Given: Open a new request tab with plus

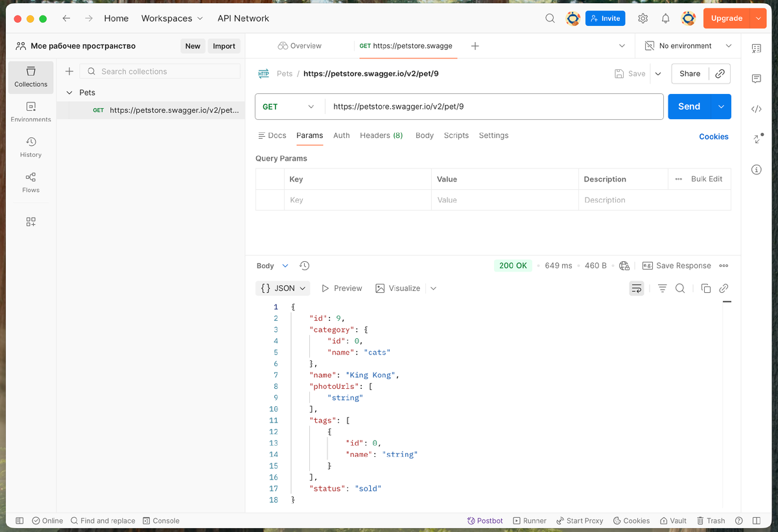Looking at the screenshot, I should click(x=475, y=46).
